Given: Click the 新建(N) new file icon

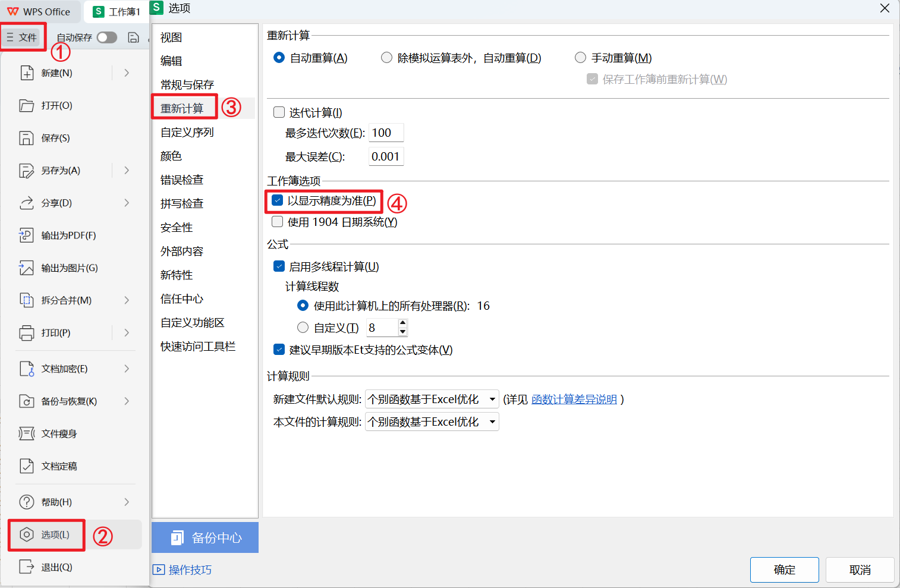Looking at the screenshot, I should pyautogui.click(x=27, y=73).
